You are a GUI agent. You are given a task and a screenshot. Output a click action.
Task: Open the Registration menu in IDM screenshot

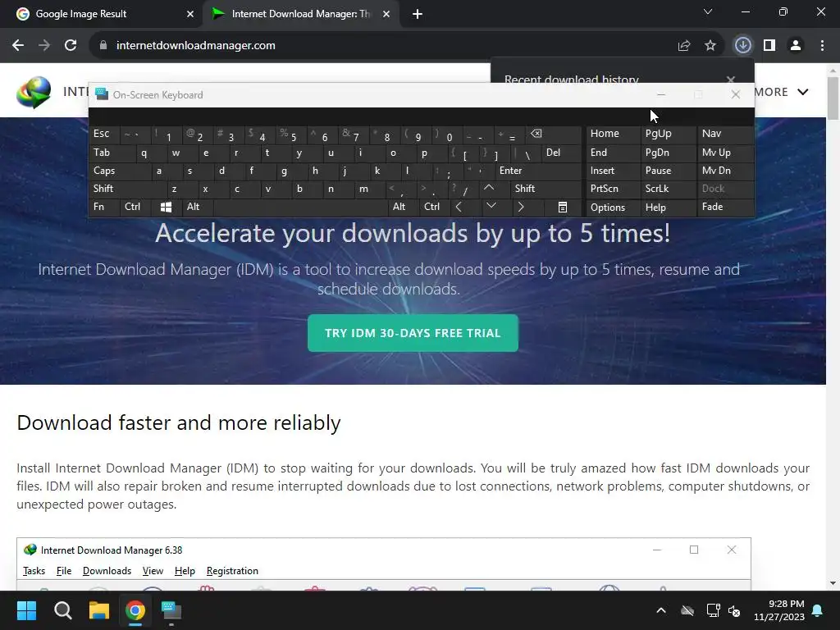tap(232, 571)
